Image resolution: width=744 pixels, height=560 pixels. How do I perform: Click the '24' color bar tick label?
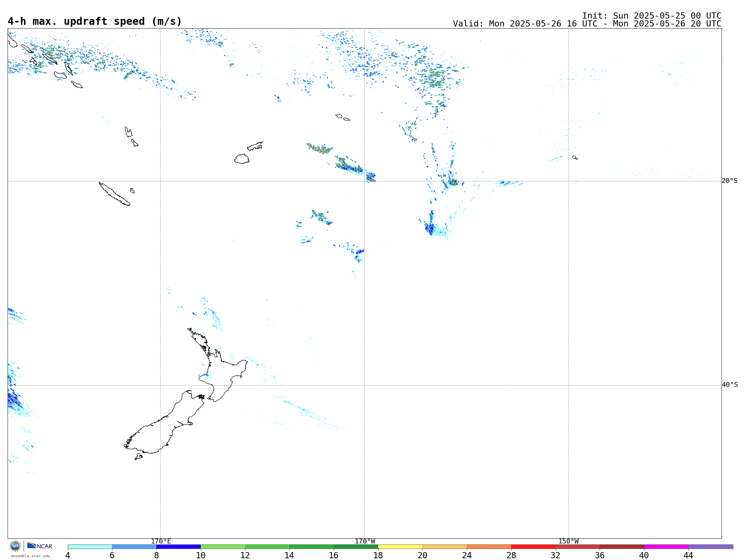[x=467, y=555]
